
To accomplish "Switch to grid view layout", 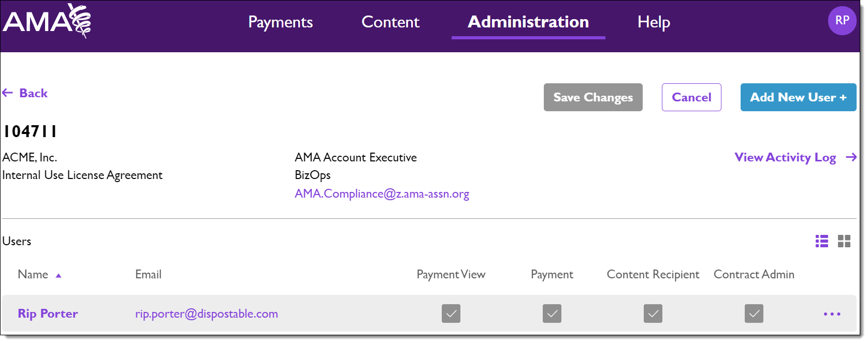I will pos(844,241).
